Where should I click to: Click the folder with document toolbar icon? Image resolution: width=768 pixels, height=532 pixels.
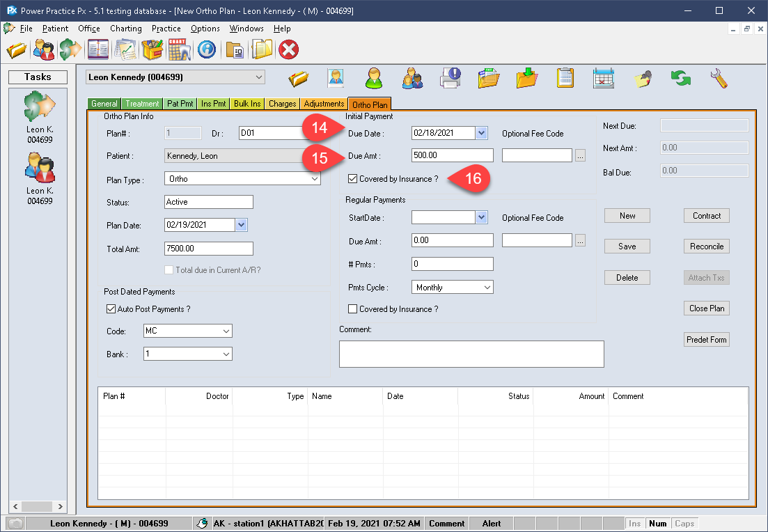[235, 50]
